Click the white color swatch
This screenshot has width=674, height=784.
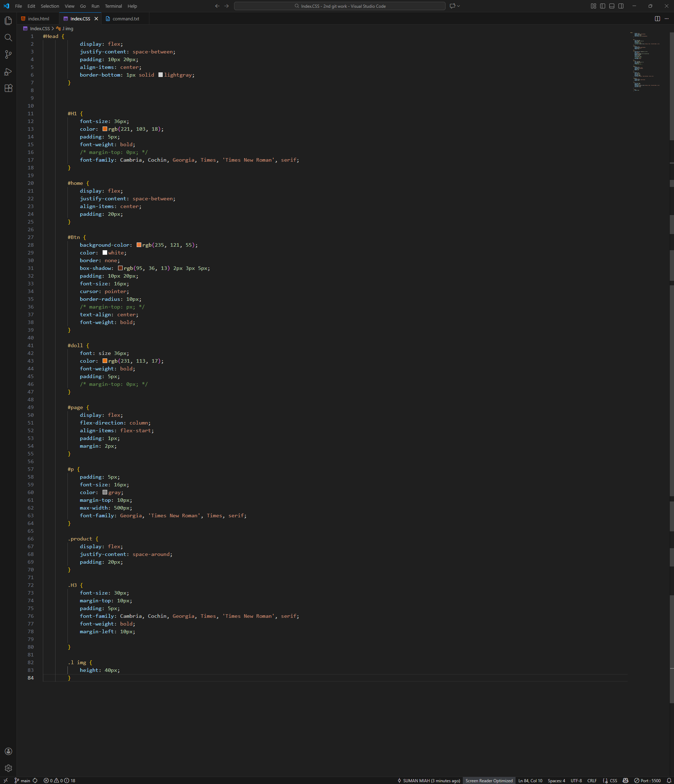click(105, 253)
